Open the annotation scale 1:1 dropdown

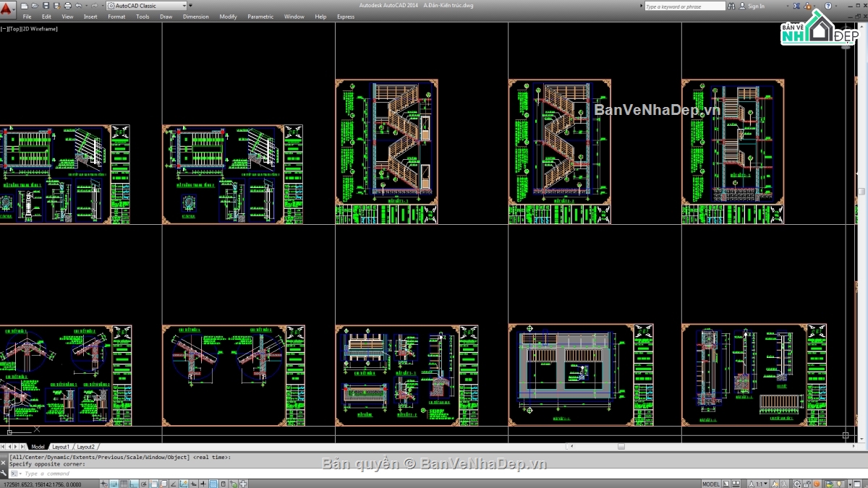(x=765, y=483)
